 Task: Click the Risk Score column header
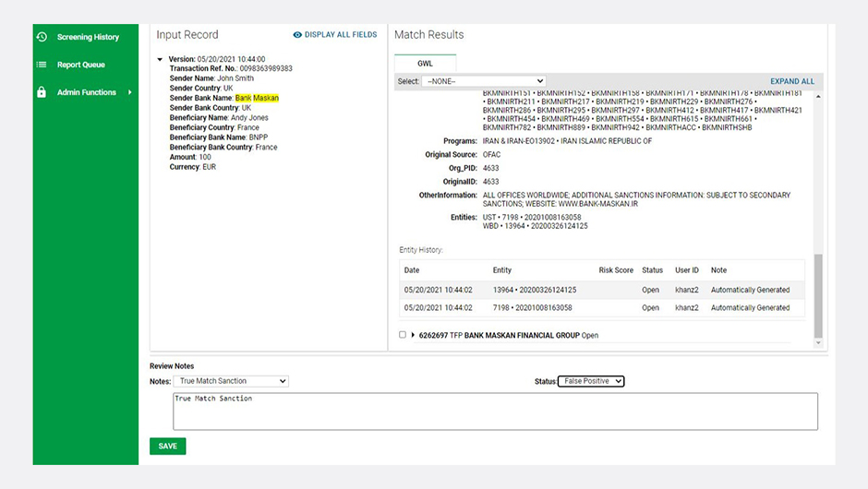click(616, 270)
